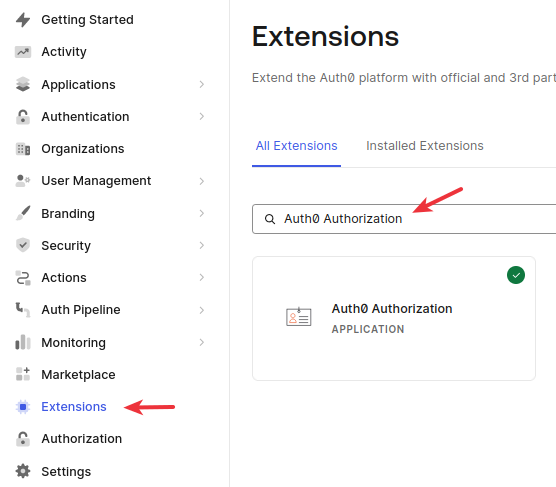Click the green installed checkmark badge
This screenshot has height=487, width=556.
click(x=516, y=275)
